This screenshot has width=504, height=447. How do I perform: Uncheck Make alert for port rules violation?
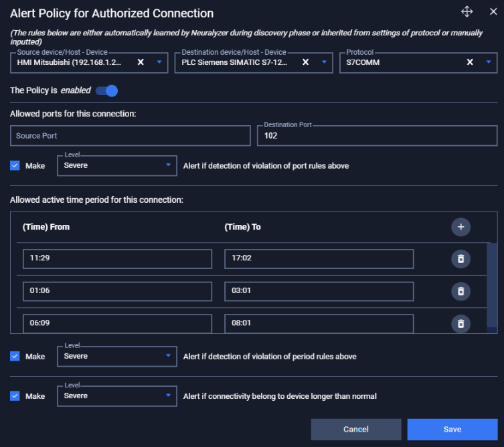click(15, 165)
